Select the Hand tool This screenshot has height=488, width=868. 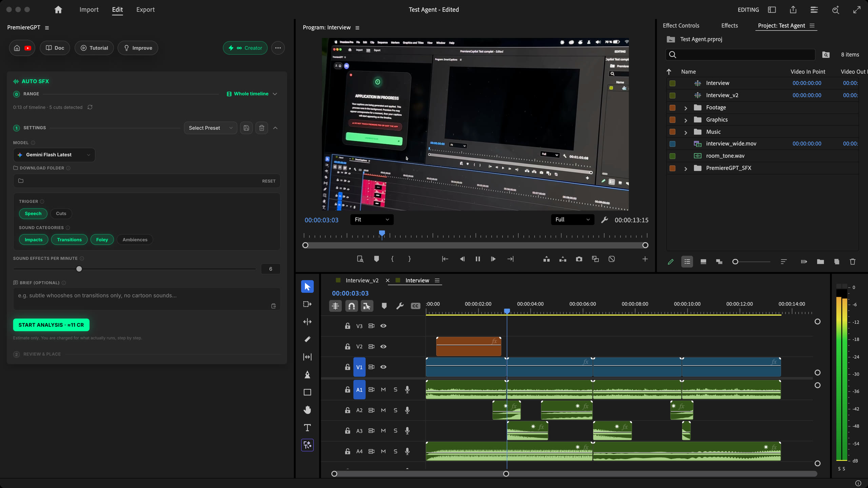(307, 410)
